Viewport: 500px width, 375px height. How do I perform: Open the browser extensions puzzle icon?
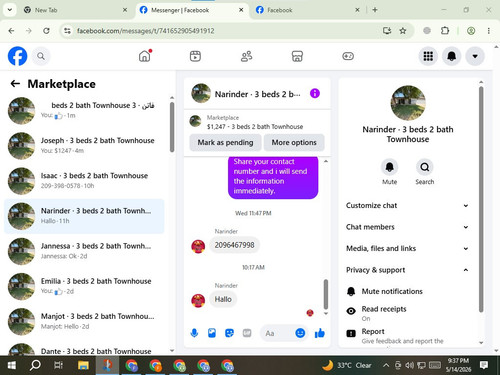coord(445,31)
